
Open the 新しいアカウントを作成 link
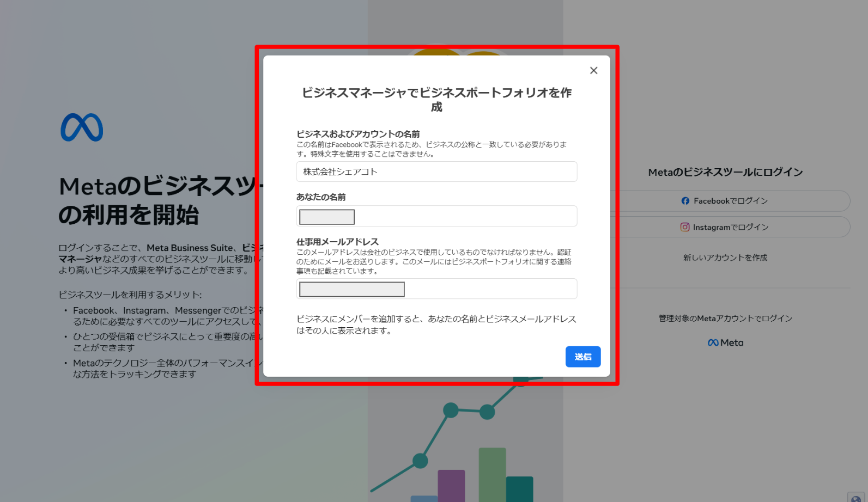point(725,258)
